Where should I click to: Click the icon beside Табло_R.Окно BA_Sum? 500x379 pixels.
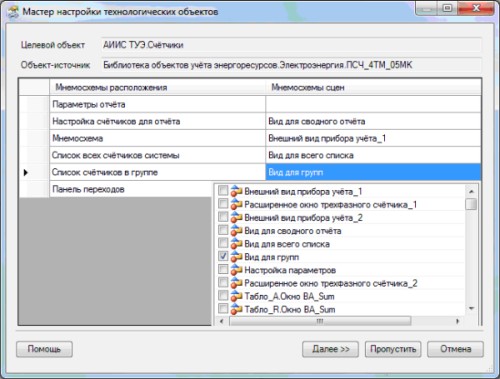tap(236, 309)
